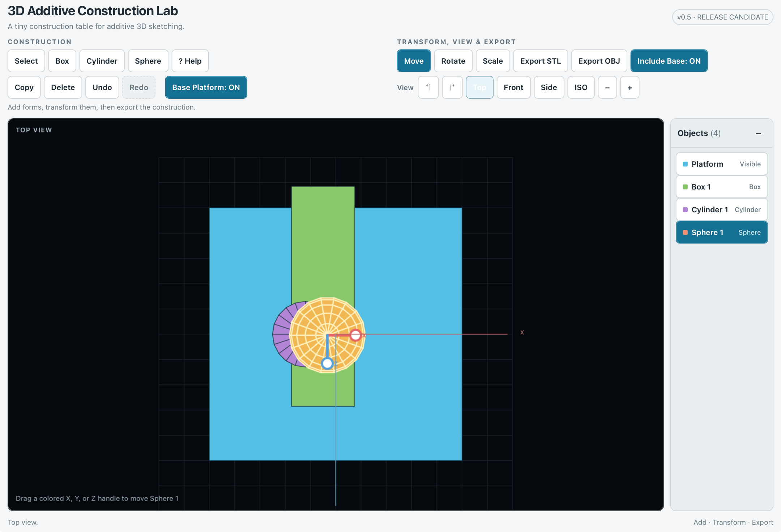Rotate view counter-clockwise arrow icon

(x=428, y=87)
